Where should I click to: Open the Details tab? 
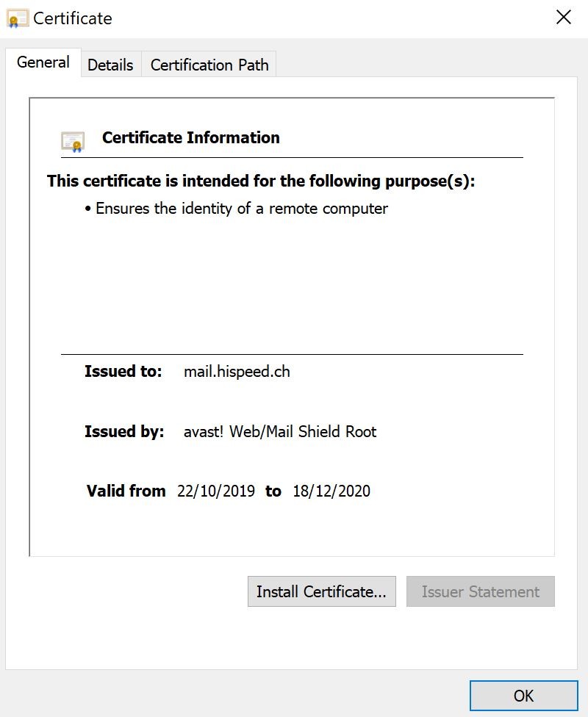point(110,65)
